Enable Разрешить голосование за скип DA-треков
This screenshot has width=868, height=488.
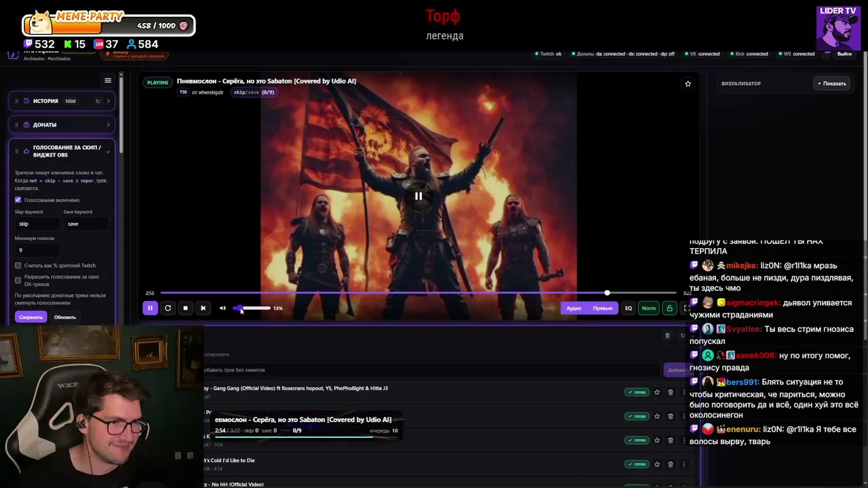click(x=18, y=280)
